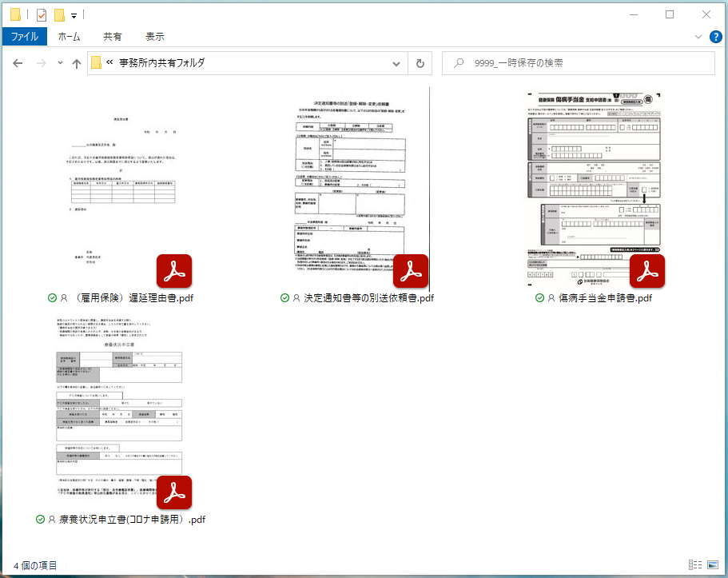
Task: Select the Adobe PDF icon on 決定通知書等の別送依頼書
Action: pos(411,271)
